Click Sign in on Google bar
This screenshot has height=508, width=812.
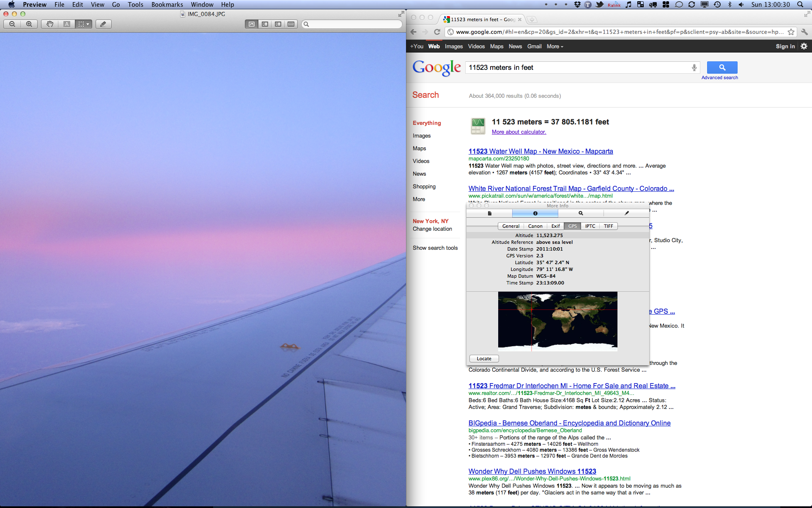(785, 46)
